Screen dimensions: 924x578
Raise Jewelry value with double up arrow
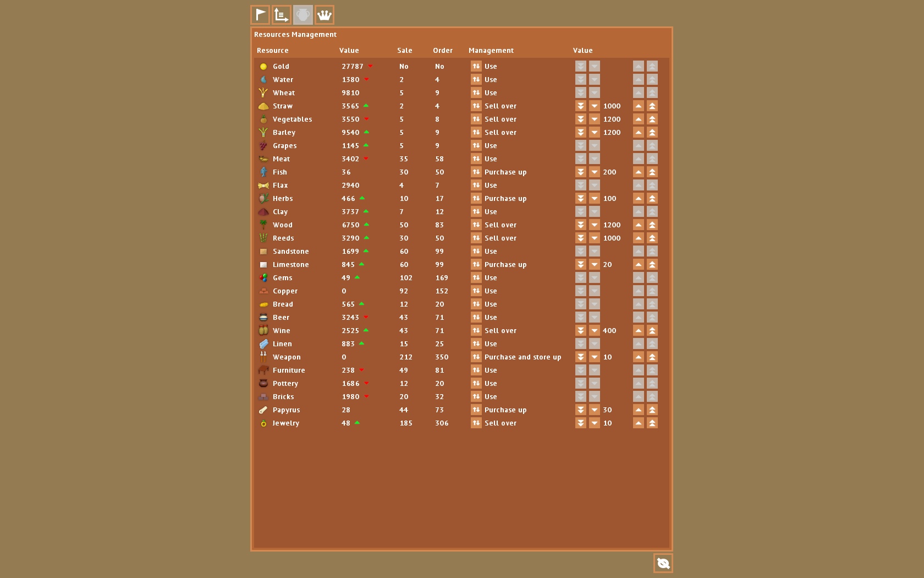click(x=652, y=423)
